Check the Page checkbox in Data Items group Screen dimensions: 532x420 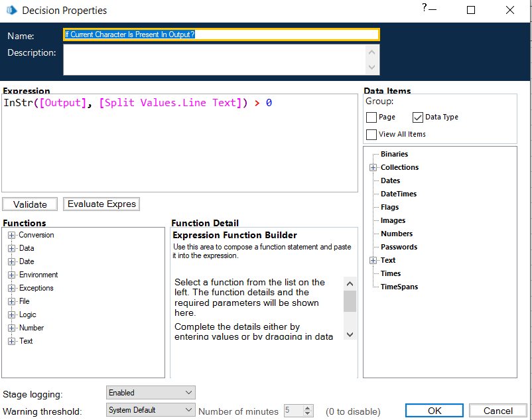[x=372, y=117]
